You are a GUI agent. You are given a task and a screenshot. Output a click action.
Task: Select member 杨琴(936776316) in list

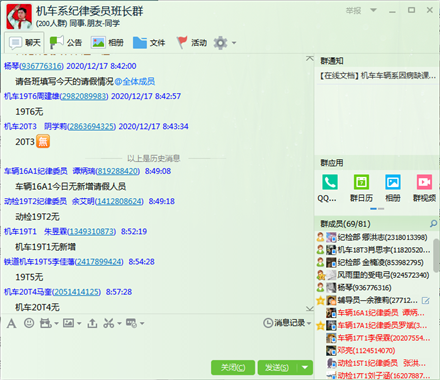tap(377, 287)
